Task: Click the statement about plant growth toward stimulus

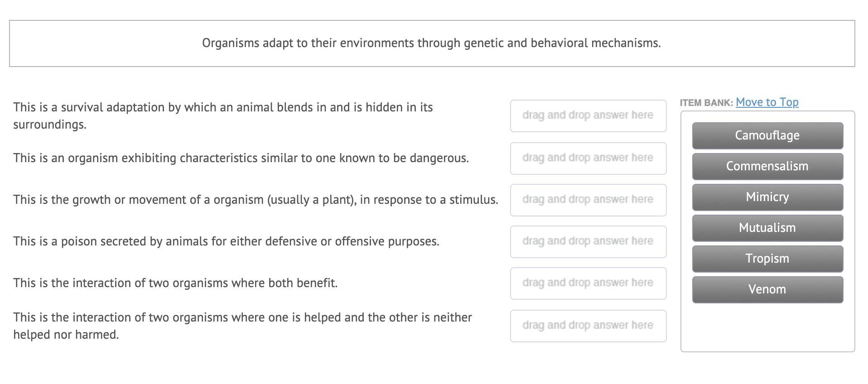Action: coord(256,200)
